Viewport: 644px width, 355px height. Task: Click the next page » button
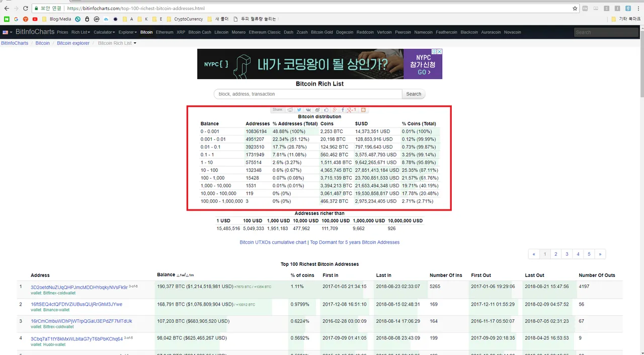pos(600,254)
